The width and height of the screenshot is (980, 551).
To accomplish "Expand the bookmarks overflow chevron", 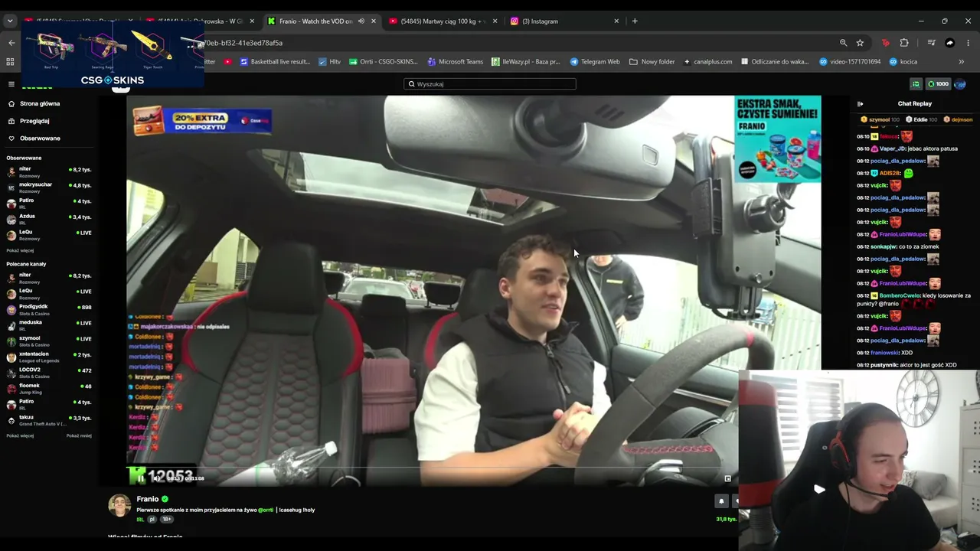I will [x=962, y=61].
